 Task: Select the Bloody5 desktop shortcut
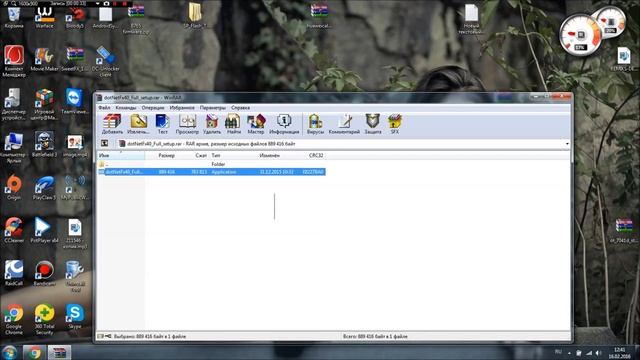tap(75, 18)
